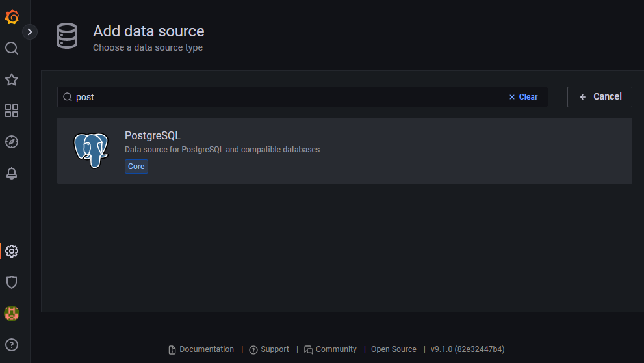
Task: Clear the search filter text
Action: pyautogui.click(x=523, y=97)
